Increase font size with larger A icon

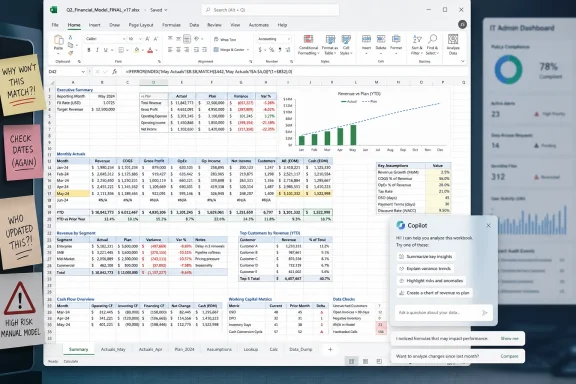click(x=148, y=39)
